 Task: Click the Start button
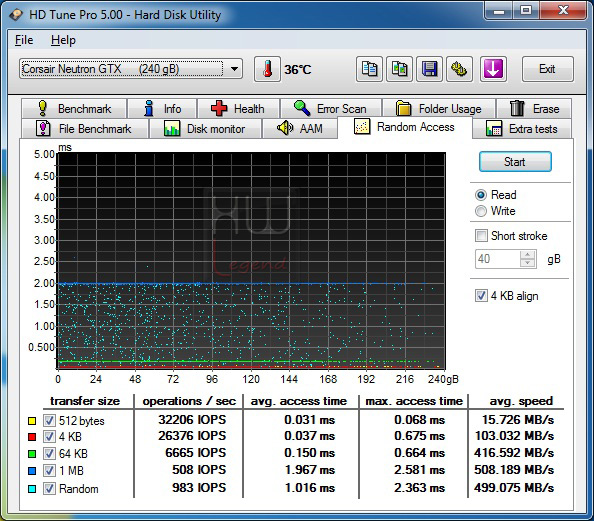[515, 162]
